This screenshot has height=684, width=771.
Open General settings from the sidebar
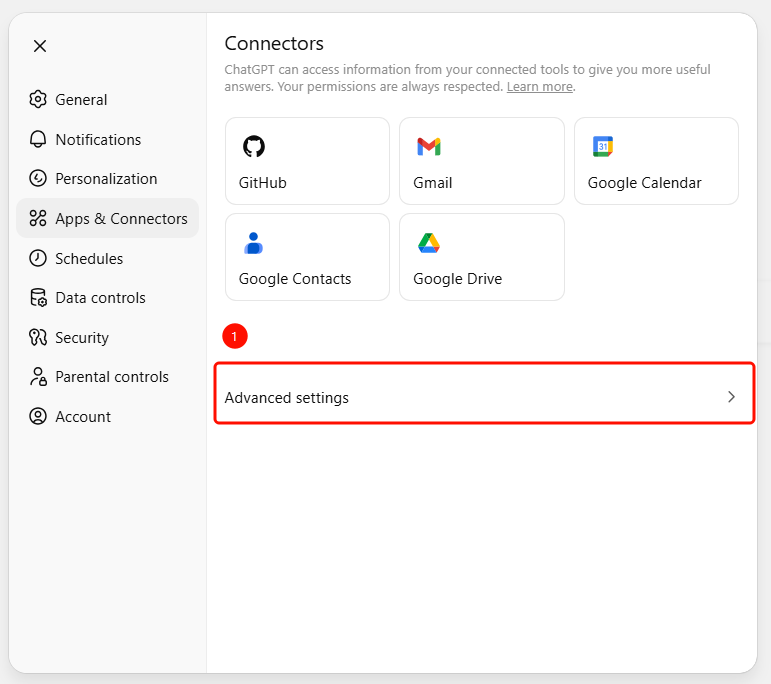point(81,100)
